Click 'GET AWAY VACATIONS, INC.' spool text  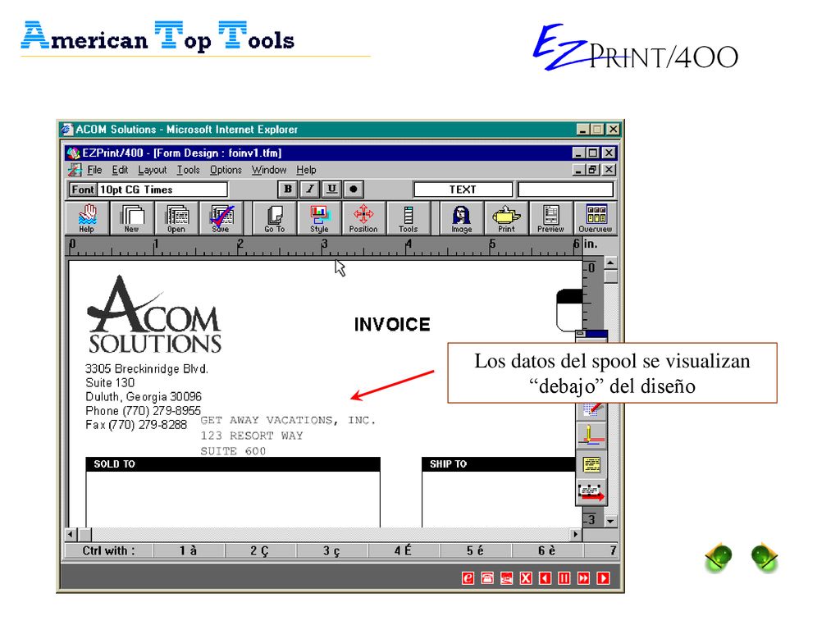point(288,421)
